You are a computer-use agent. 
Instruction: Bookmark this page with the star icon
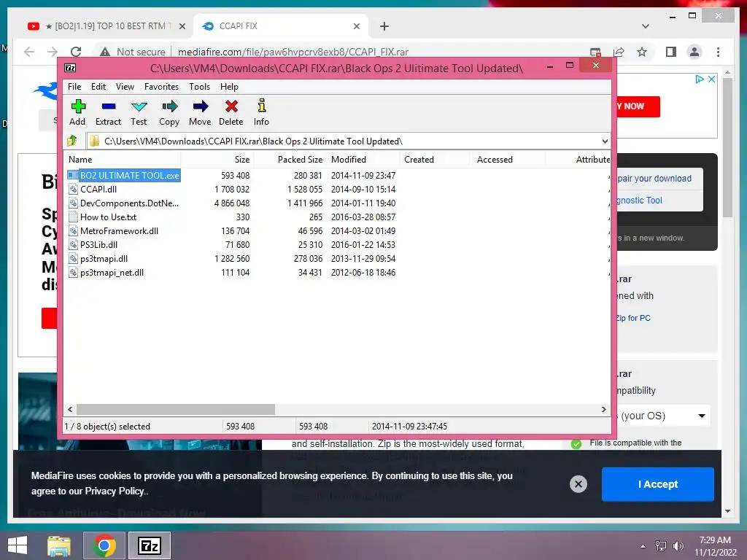(x=642, y=52)
